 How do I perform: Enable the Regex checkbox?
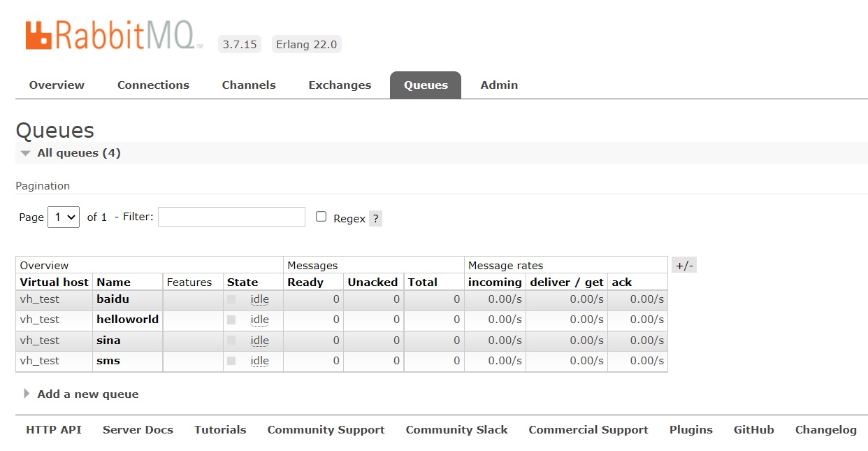click(321, 217)
